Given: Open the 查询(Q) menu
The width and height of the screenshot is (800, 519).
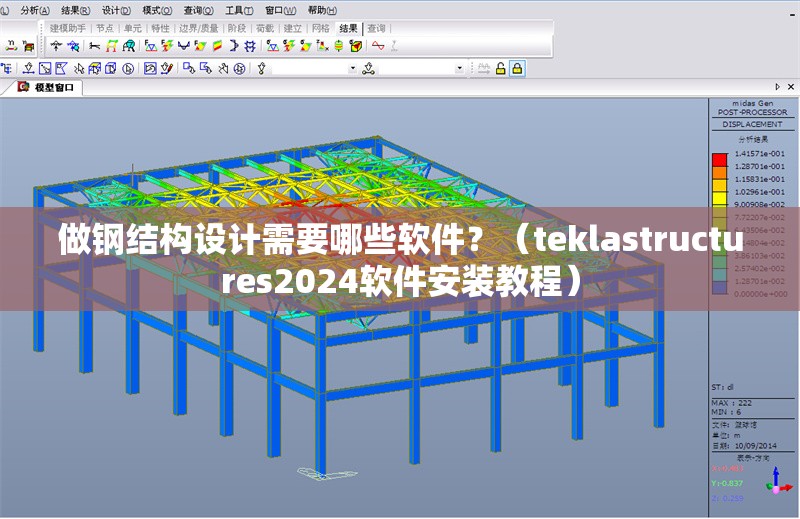Looking at the screenshot, I should pos(198,10).
